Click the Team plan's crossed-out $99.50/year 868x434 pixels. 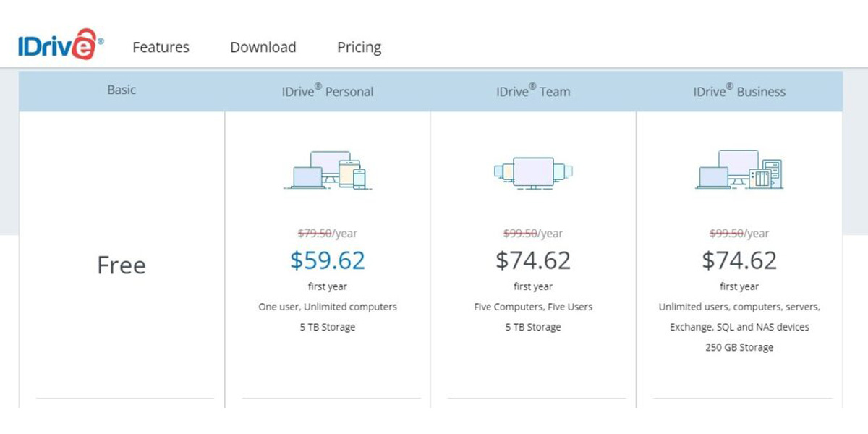pyautogui.click(x=533, y=234)
